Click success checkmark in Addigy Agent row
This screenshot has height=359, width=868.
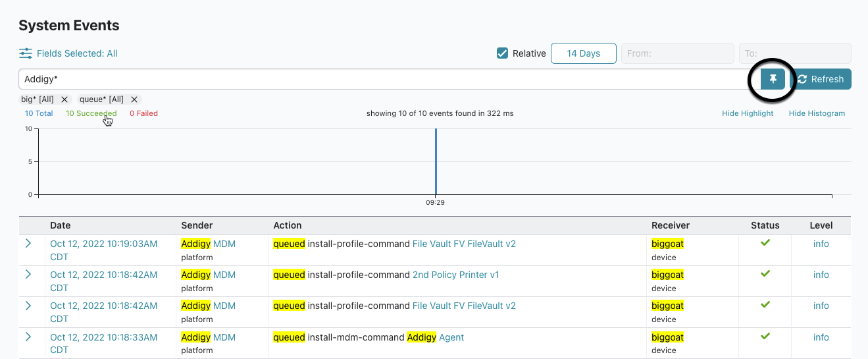[765, 336]
